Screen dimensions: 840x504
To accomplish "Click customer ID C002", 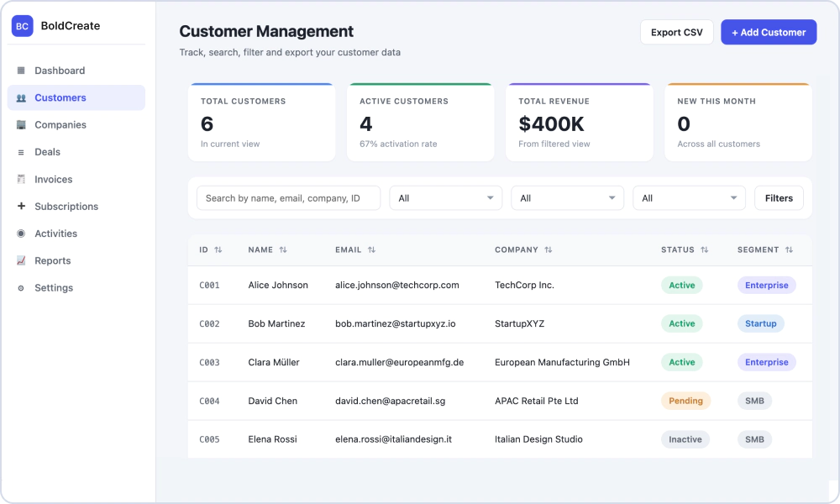I will [209, 323].
